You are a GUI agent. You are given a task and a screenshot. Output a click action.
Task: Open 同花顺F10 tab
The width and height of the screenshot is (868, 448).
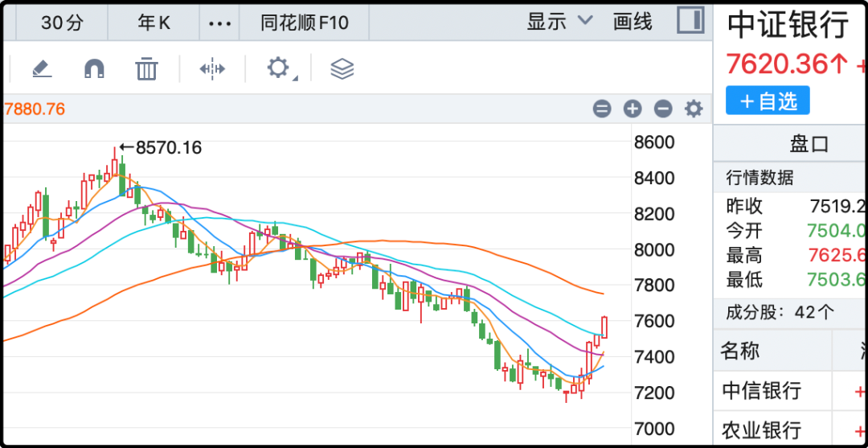tap(305, 23)
